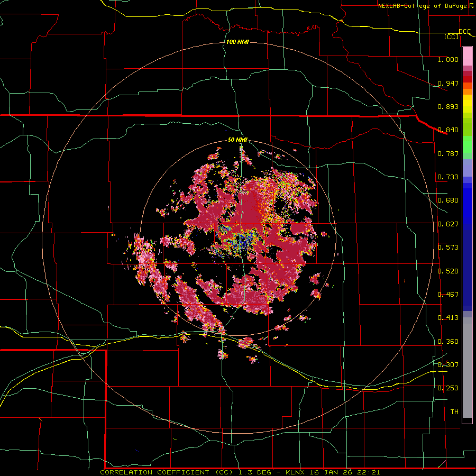
Task: Select the 1.000 scale value
Action: point(448,59)
